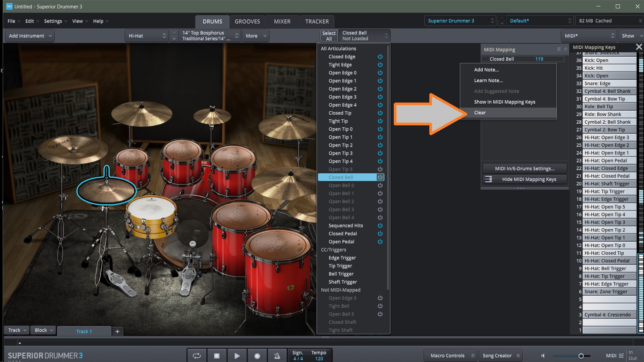Switch to the MIXER tab
The width and height of the screenshot is (644, 362).
[282, 21]
